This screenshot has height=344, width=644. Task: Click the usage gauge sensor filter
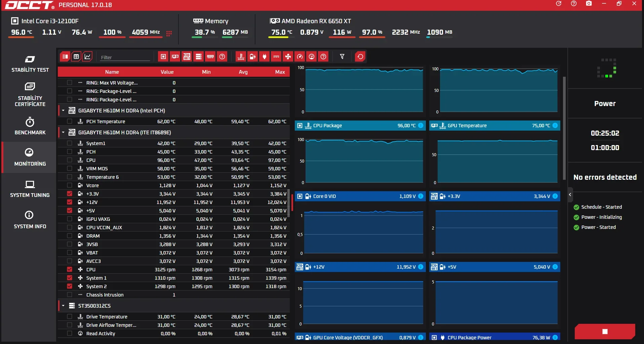coord(312,57)
